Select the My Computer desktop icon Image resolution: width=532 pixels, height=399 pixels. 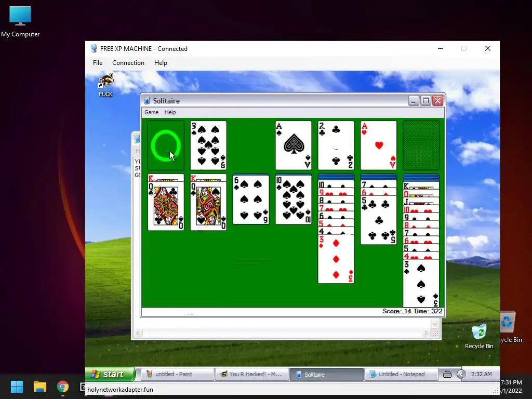[20, 22]
